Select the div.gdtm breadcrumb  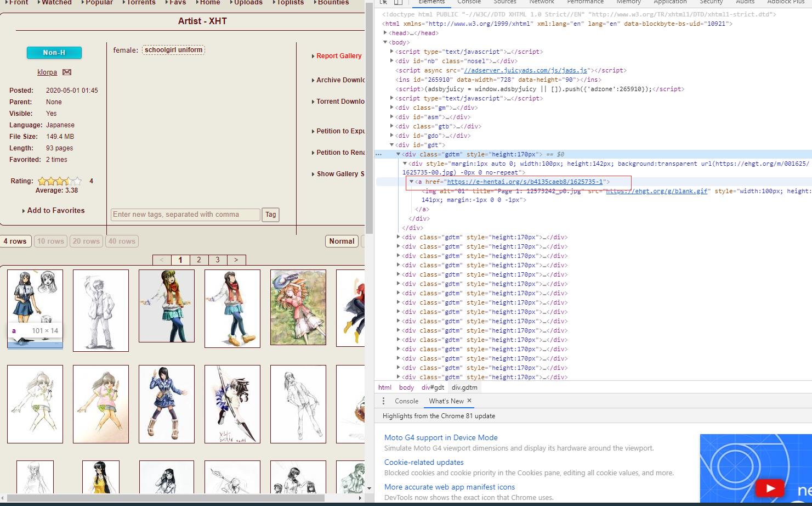pyautogui.click(x=464, y=387)
